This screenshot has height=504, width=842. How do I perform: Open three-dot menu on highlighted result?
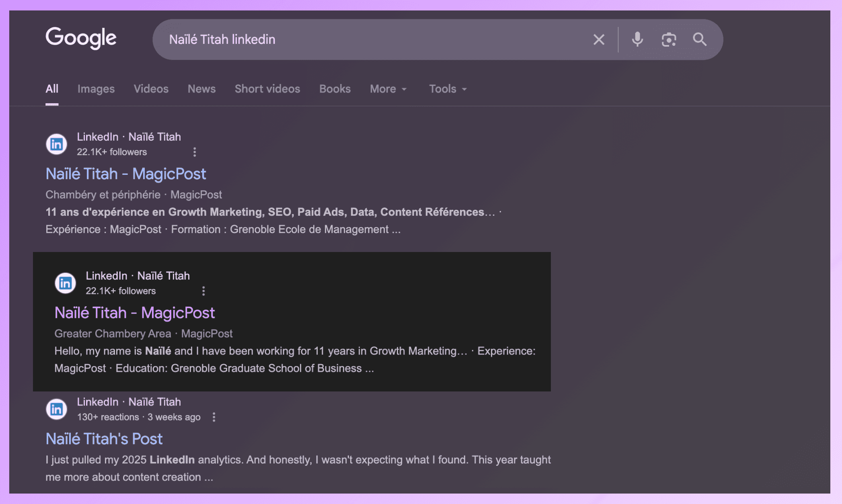pyautogui.click(x=203, y=291)
